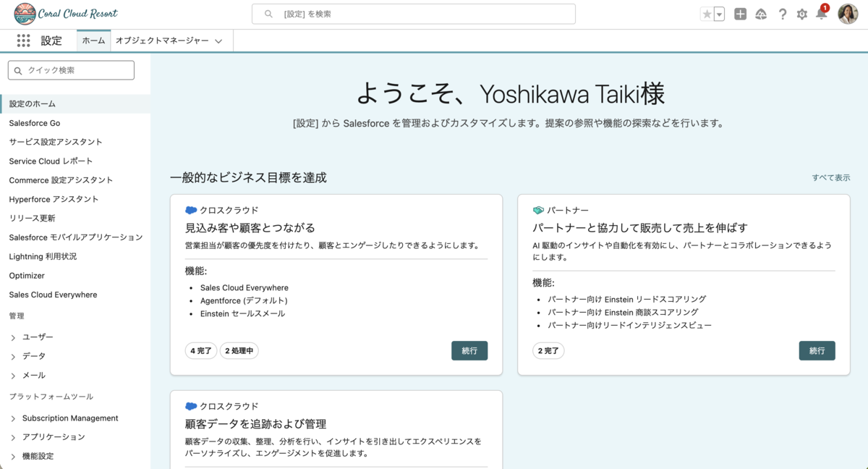Image resolution: width=868 pixels, height=469 pixels.
Task: Click the blue cloud icon on 見込み客や顧客とつながる card
Action: [x=191, y=210]
